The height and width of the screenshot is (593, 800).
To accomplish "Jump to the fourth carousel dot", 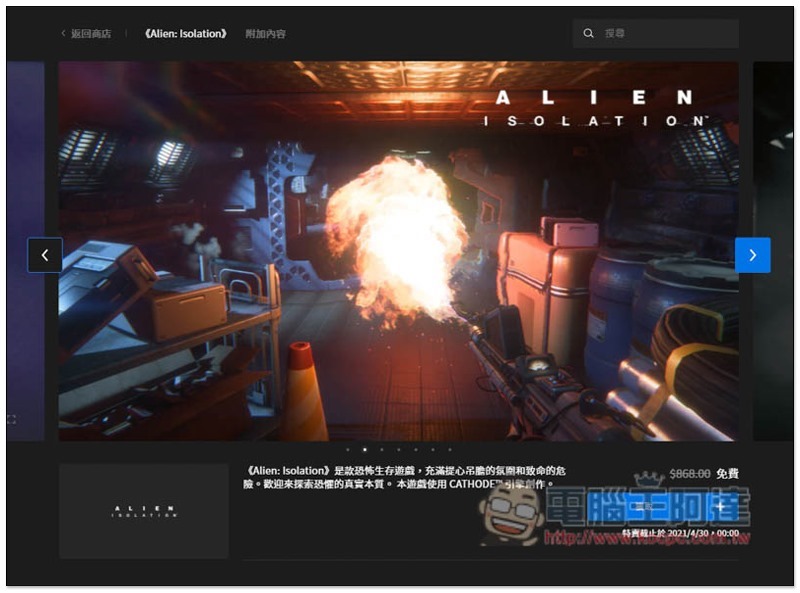I will [x=399, y=450].
